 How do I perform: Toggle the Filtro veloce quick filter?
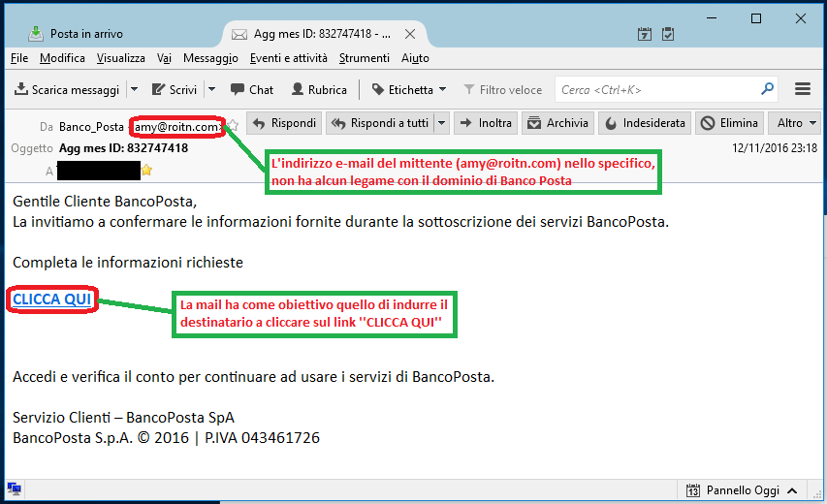tap(502, 89)
